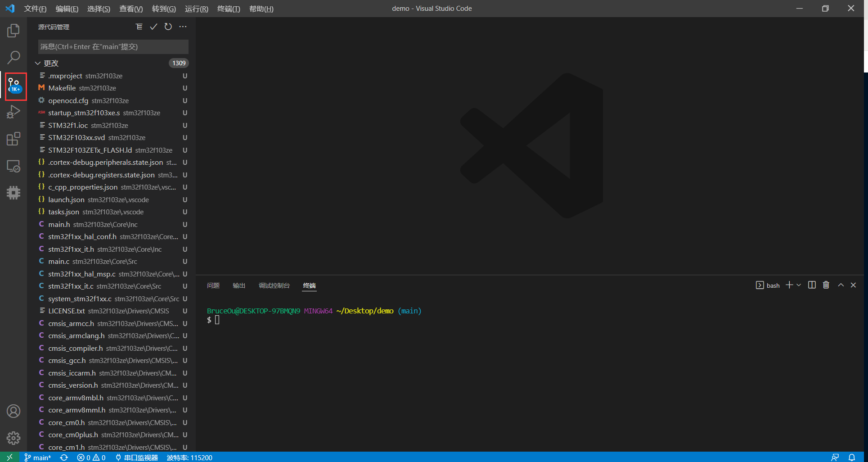Image resolution: width=868 pixels, height=462 pixels.
Task: Click the 1309 changes count badge
Action: pos(179,63)
